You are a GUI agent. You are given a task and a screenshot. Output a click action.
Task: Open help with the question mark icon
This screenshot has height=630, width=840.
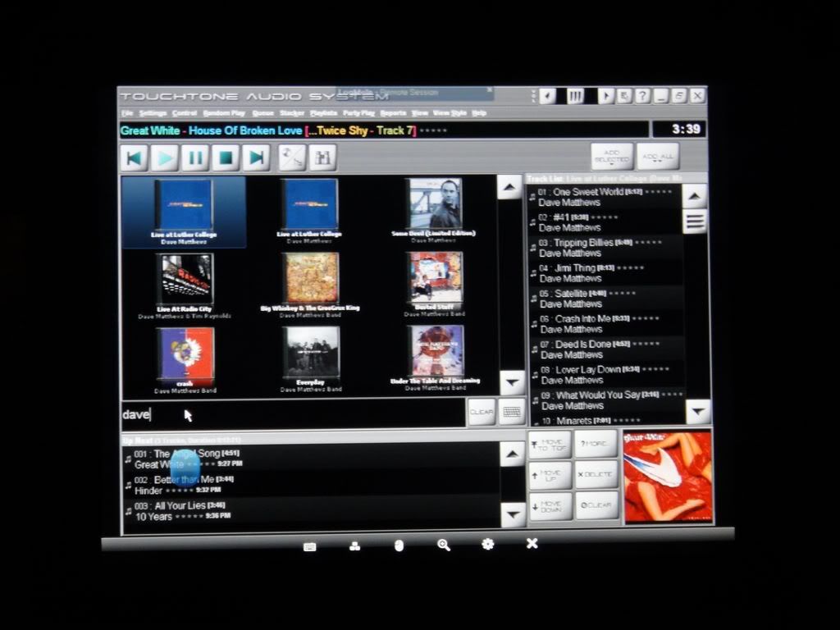point(642,97)
